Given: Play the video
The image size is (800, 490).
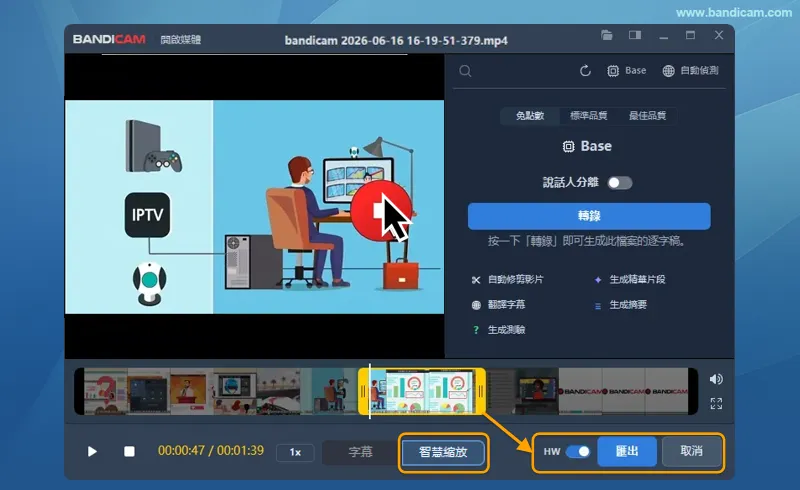Looking at the screenshot, I should pyautogui.click(x=92, y=452).
